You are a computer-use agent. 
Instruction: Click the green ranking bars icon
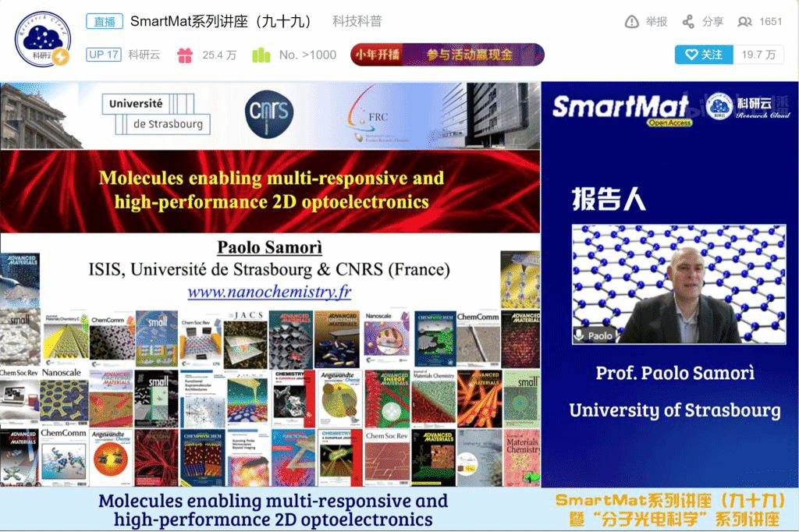[261, 55]
